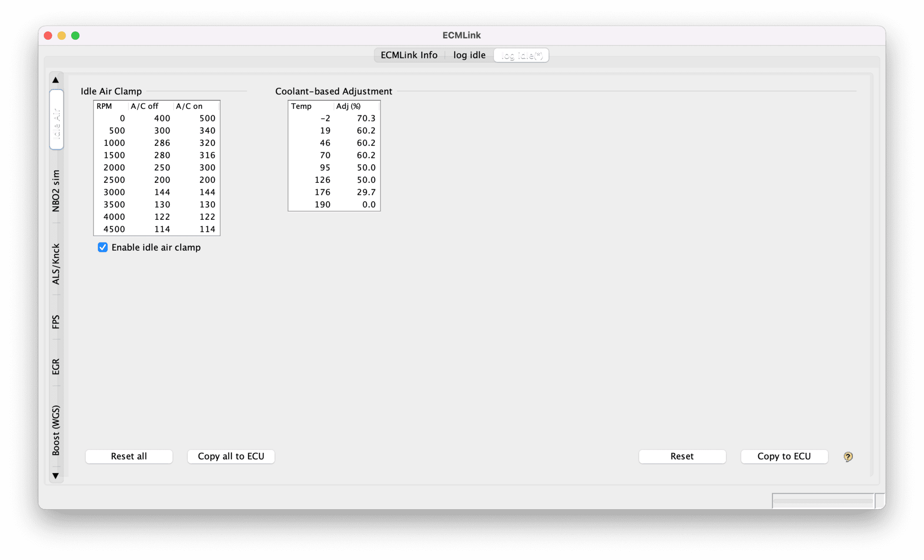Select A/C on cell with value 320
Screen dimensions: 924x560
[x=196, y=143]
